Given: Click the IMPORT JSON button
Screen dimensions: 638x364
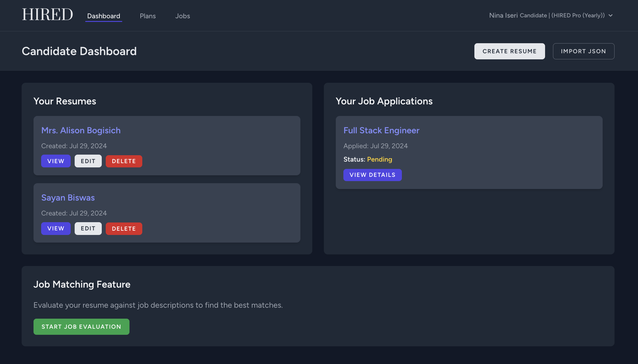Looking at the screenshot, I should [x=583, y=51].
